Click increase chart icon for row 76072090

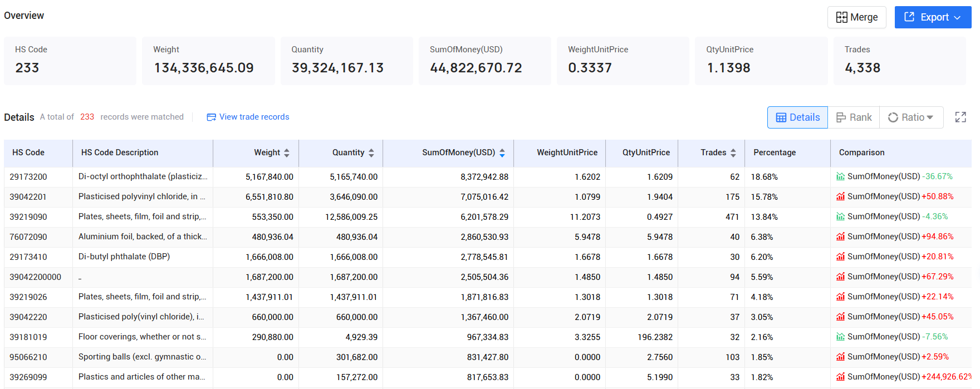pyautogui.click(x=841, y=237)
